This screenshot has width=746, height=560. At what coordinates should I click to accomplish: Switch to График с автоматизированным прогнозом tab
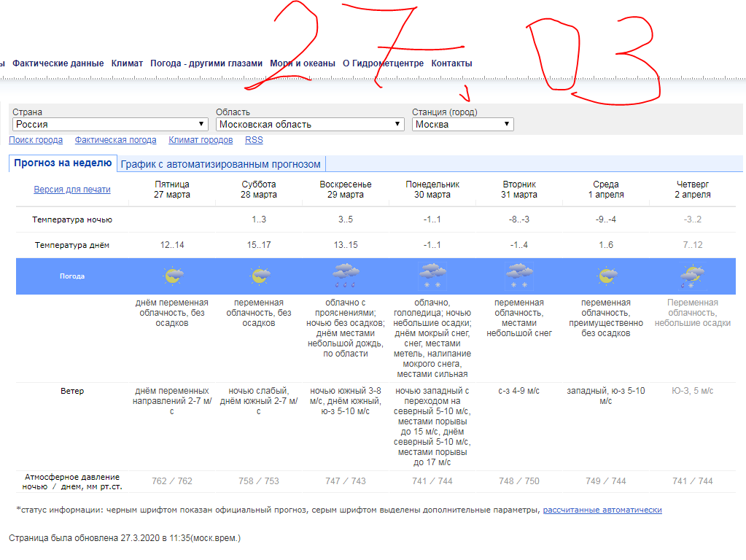click(221, 164)
